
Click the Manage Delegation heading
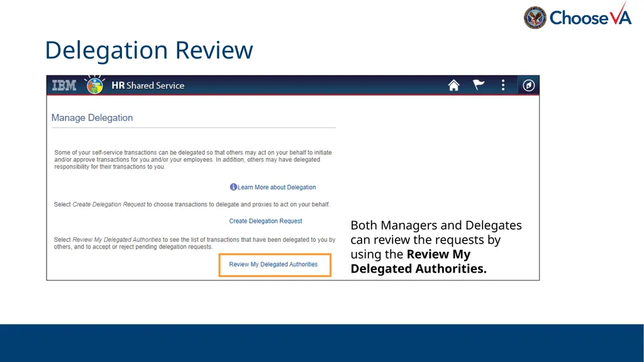(92, 118)
